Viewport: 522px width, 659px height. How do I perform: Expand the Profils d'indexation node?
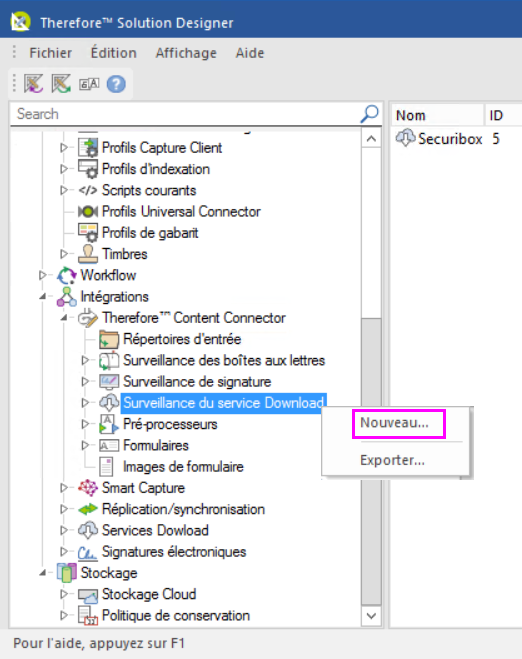click(64, 169)
